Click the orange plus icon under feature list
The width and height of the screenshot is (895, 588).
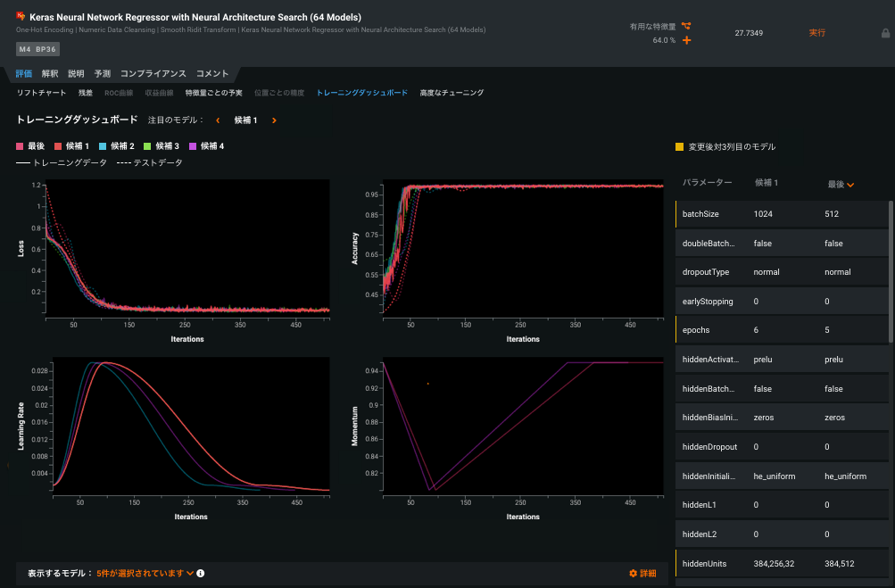point(686,40)
